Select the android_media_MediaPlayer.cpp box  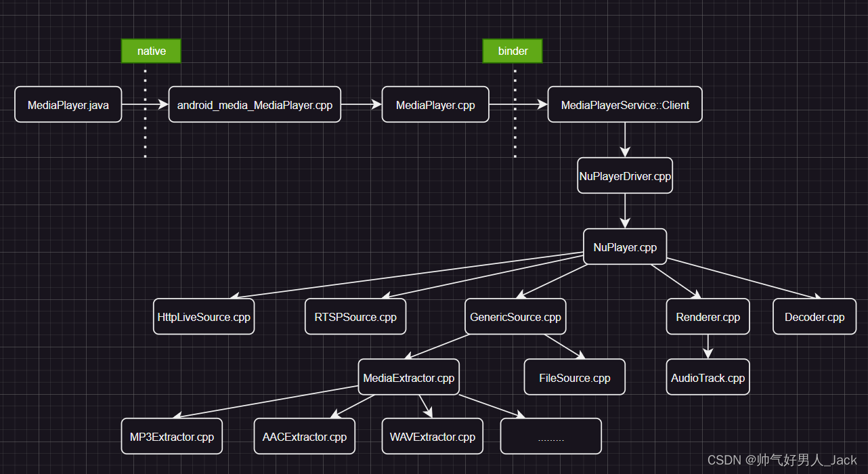tap(255, 104)
